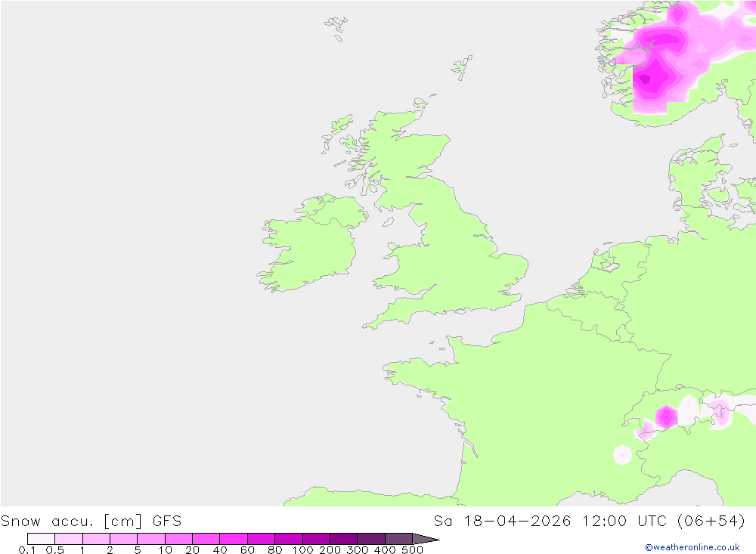Select the 60–80 cm legend swatch

click(261, 539)
